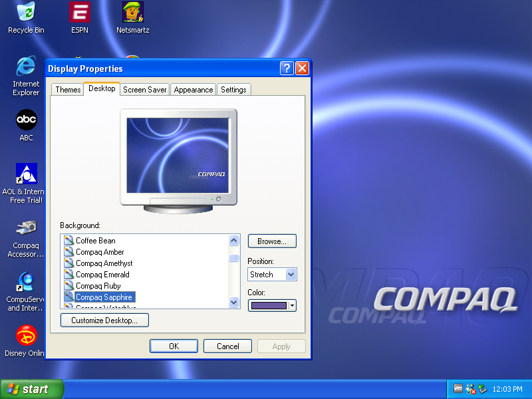Switch to the Themes tab
This screenshot has width=532, height=399.
[x=68, y=90]
